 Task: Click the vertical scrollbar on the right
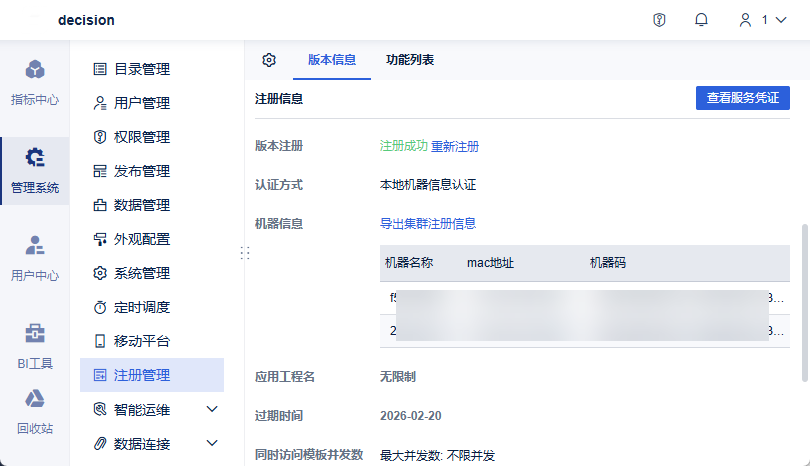pos(804,300)
